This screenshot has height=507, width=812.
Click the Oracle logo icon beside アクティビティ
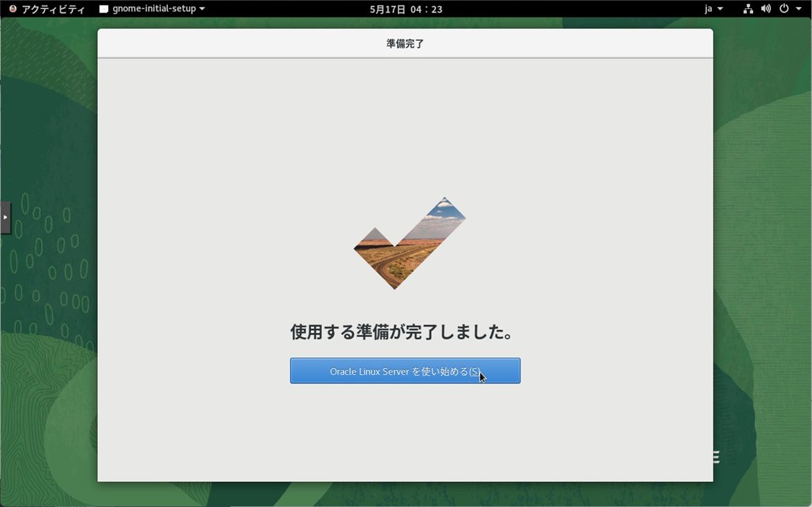coord(13,9)
